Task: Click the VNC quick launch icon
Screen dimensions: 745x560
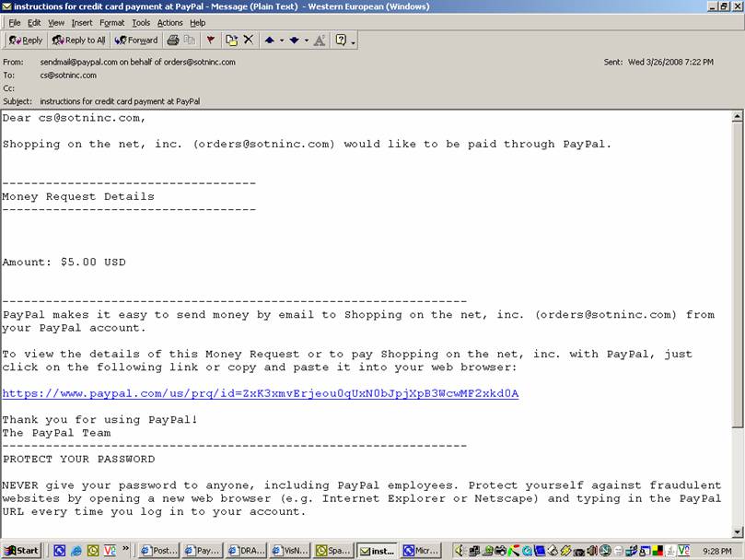Action: coord(110,551)
